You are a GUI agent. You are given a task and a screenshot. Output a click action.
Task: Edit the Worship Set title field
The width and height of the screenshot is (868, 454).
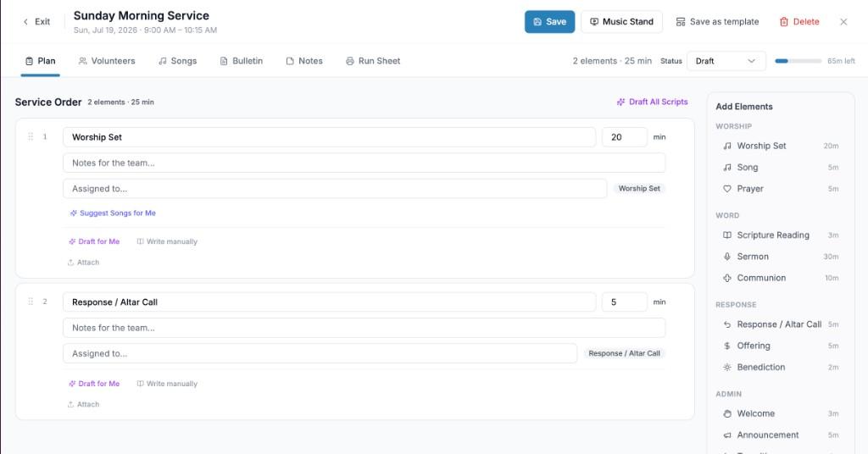click(330, 137)
